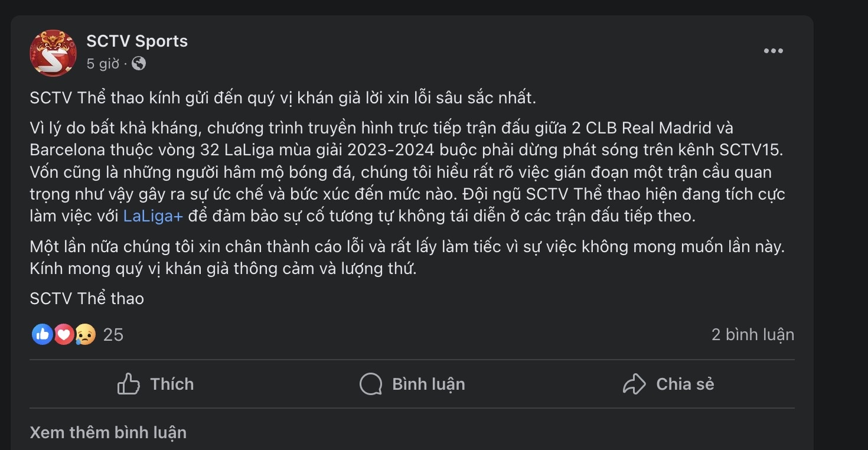Click the Bình luận comment bubble icon

click(371, 384)
